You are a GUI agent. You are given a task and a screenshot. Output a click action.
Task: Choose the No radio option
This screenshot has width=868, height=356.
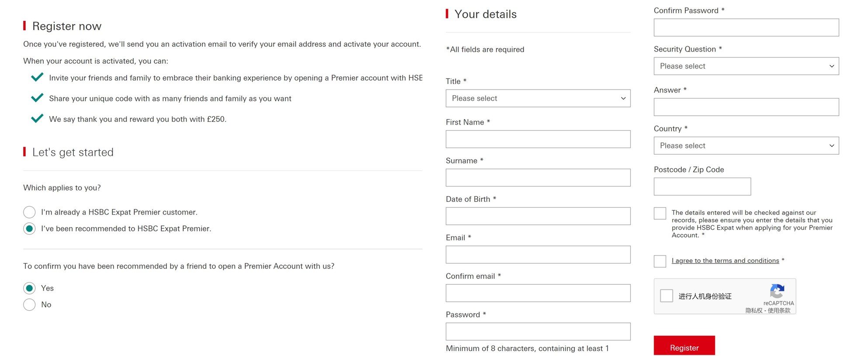(x=29, y=305)
